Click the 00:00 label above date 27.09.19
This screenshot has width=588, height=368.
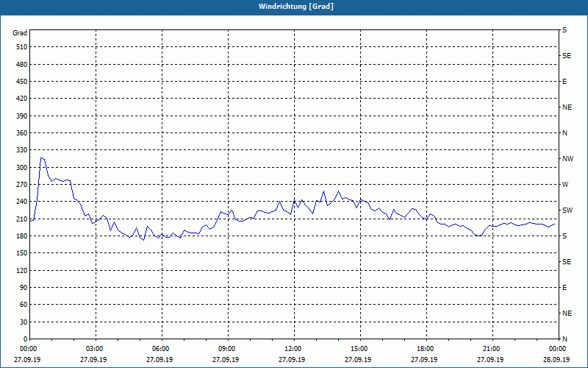coord(29,349)
